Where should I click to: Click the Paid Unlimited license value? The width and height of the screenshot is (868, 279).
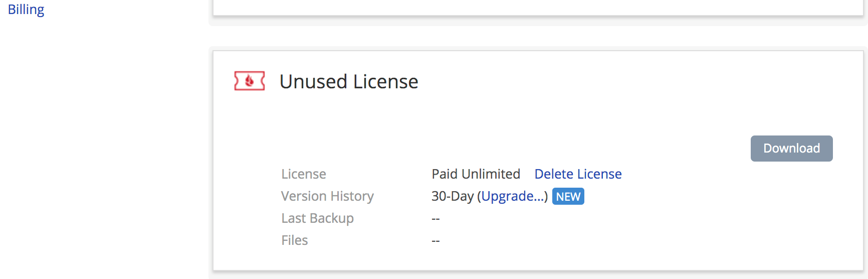pyautogui.click(x=476, y=174)
